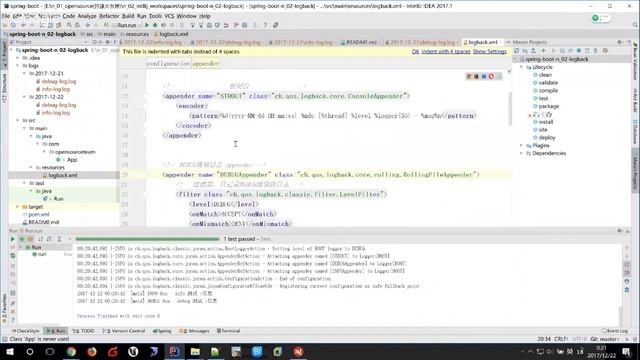Screen dimensions: 640x360
Task: Toggle show passed tests in Run panel
Action: click(22, 239)
